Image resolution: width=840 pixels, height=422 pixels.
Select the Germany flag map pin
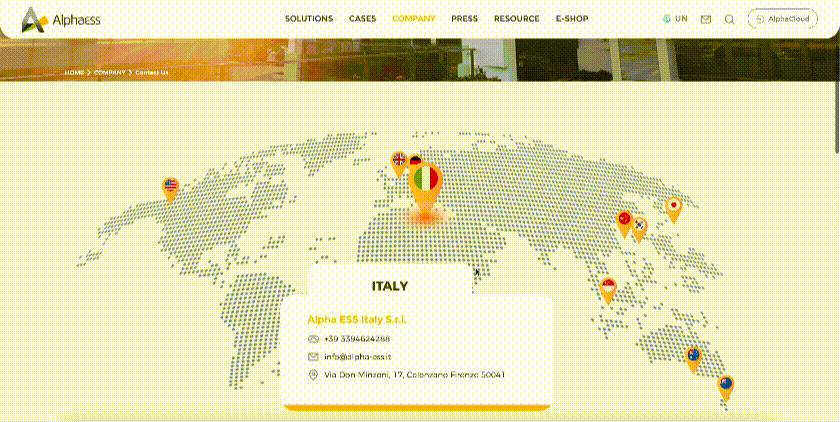pyautogui.click(x=415, y=160)
